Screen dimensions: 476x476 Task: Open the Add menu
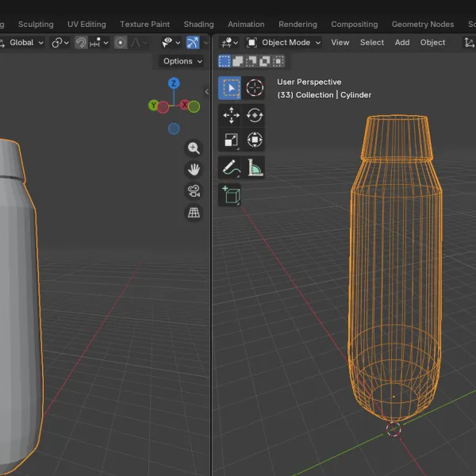click(402, 43)
